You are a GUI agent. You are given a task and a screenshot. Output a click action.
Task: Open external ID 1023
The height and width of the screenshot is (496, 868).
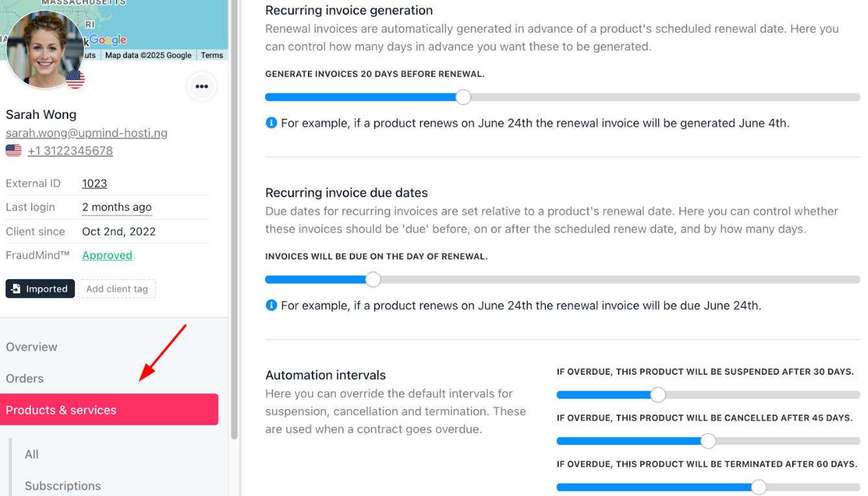[94, 184]
